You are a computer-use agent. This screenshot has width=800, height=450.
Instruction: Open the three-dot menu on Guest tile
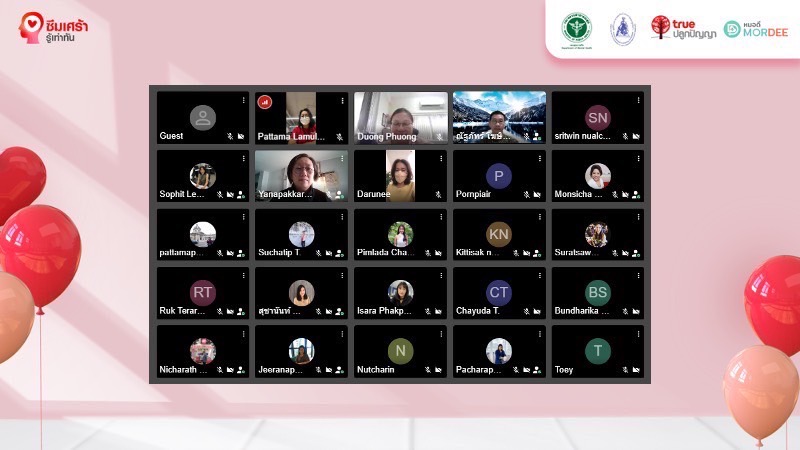243,100
